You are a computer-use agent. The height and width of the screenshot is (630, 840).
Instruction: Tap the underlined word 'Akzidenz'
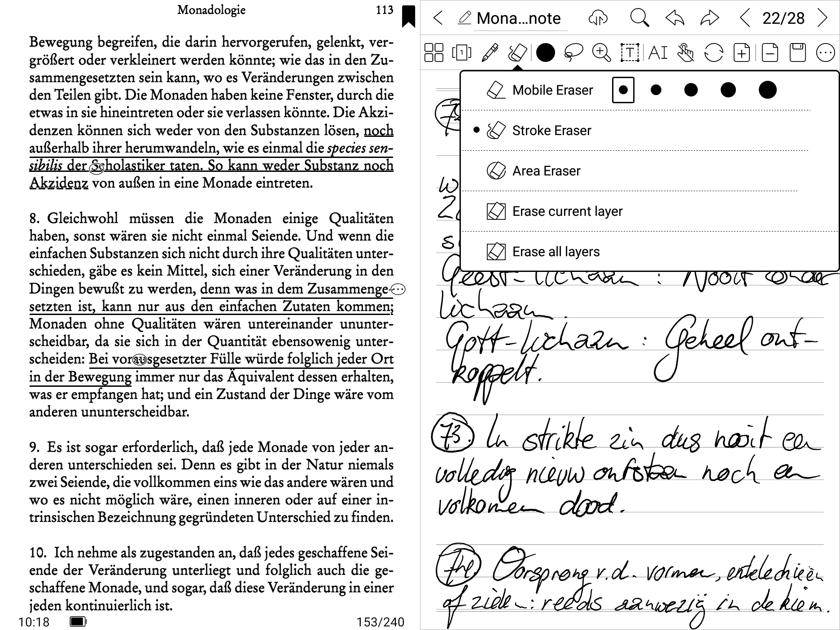[x=59, y=183]
